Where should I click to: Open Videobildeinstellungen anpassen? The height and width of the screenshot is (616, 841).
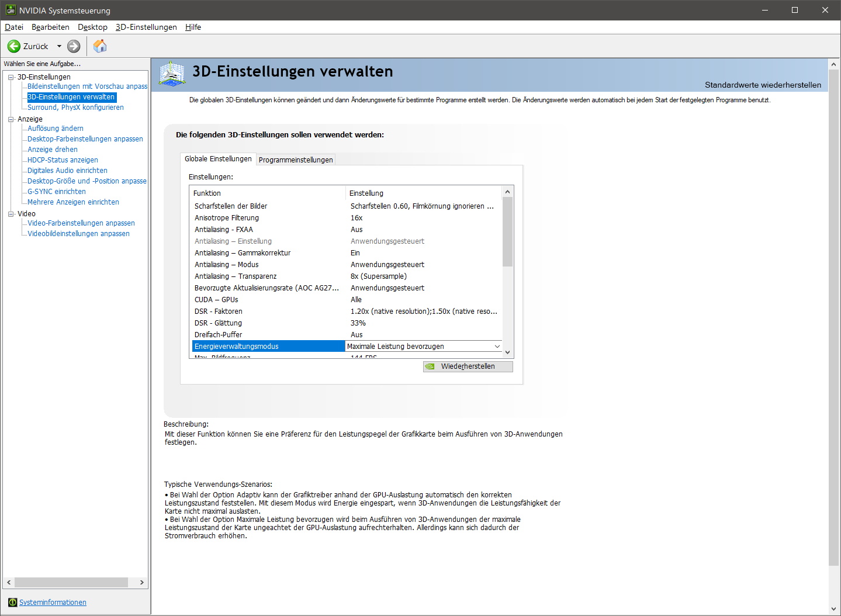(78, 234)
